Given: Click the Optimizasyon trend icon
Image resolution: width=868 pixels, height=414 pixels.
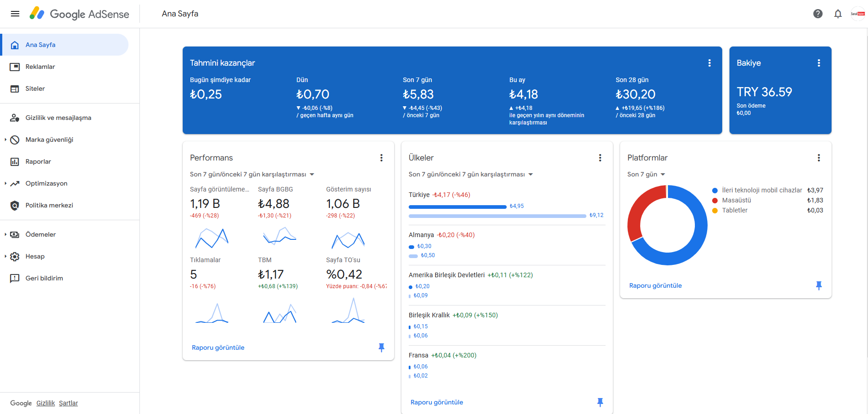Looking at the screenshot, I should (x=15, y=183).
